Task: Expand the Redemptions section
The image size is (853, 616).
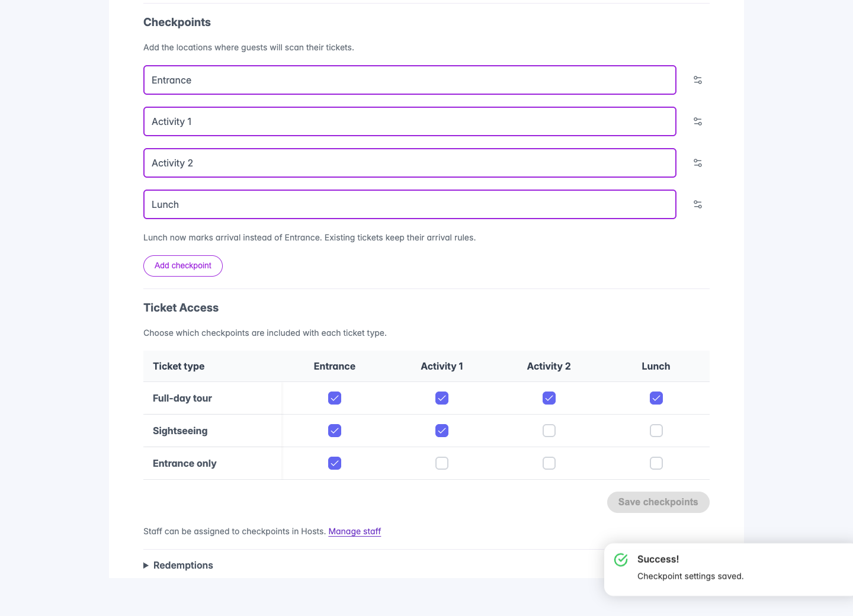Action: pos(178,565)
